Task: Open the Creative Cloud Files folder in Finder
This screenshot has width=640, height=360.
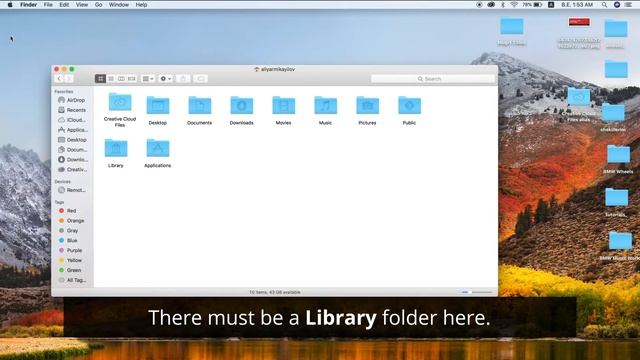Action: click(x=120, y=102)
